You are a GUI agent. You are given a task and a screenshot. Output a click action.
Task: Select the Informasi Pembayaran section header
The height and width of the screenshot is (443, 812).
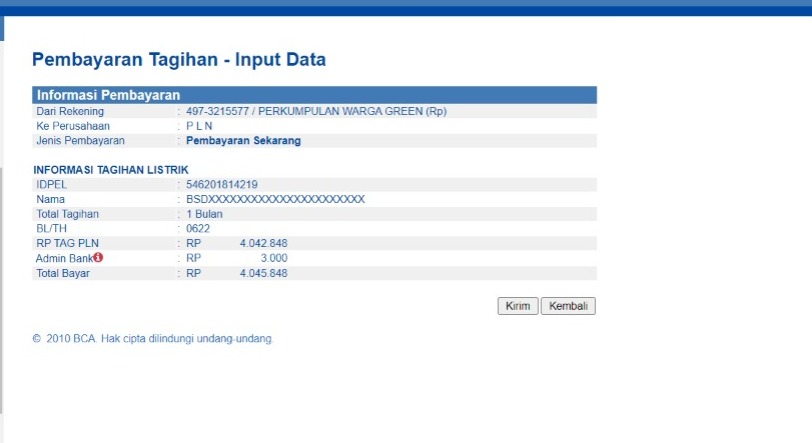[108, 95]
